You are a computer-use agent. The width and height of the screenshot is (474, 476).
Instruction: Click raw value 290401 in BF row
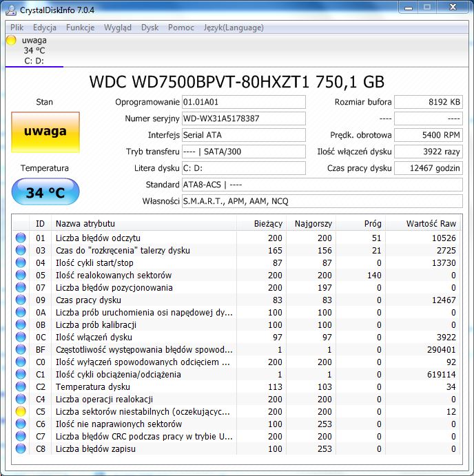[441, 350]
